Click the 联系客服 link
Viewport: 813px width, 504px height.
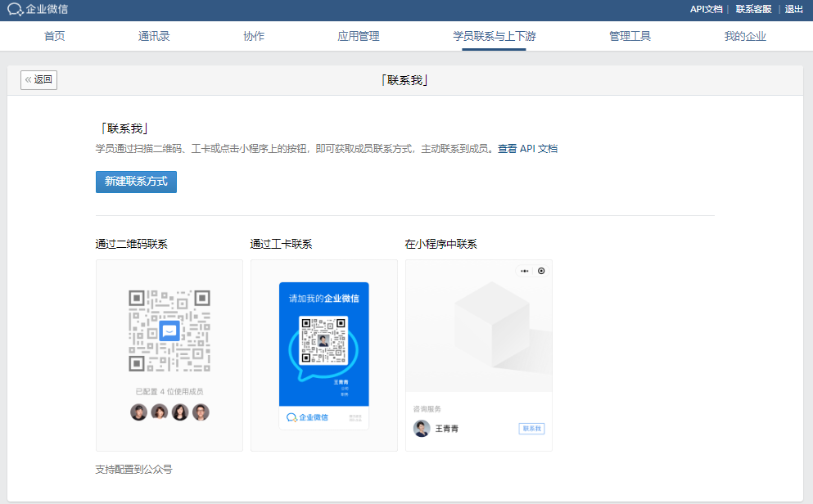coord(753,9)
